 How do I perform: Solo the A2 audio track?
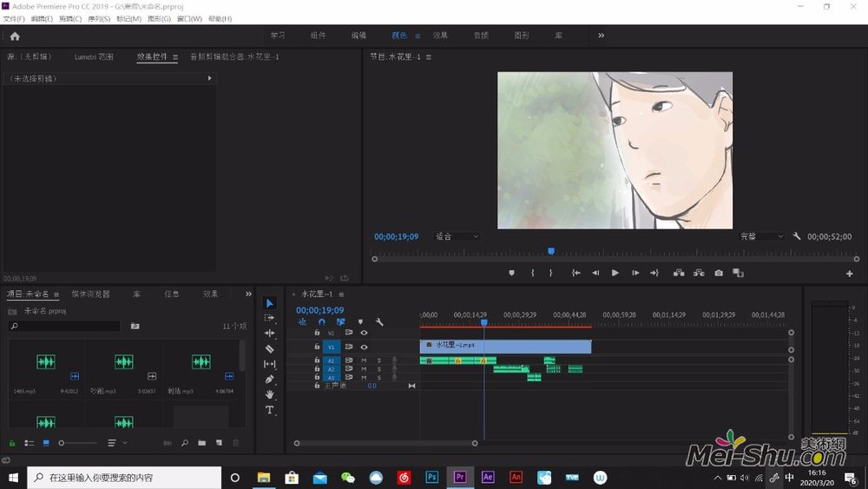coord(379,369)
